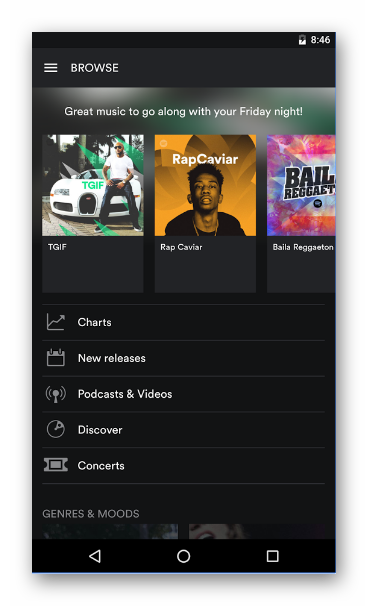Open the hamburger navigation menu

[51, 68]
